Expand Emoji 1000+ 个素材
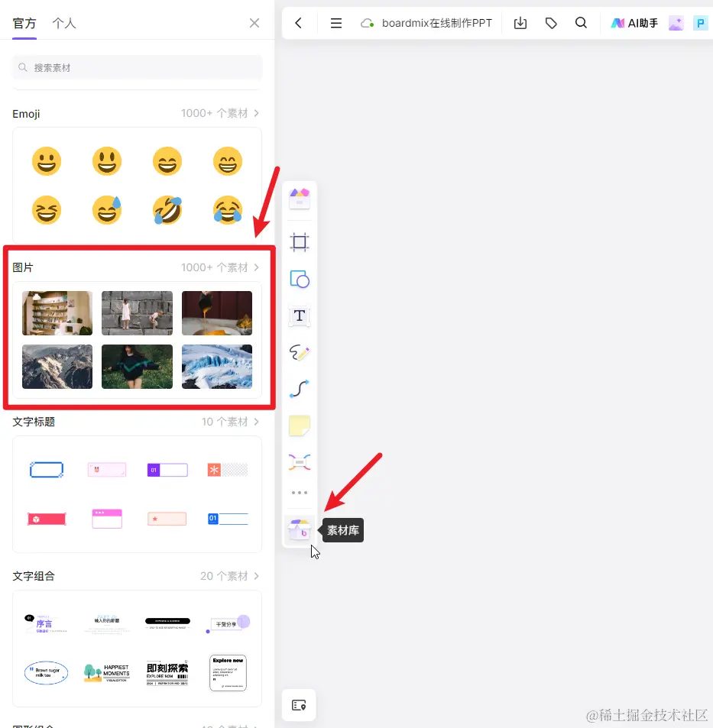Viewport: 713px width, 728px height. [x=220, y=113]
